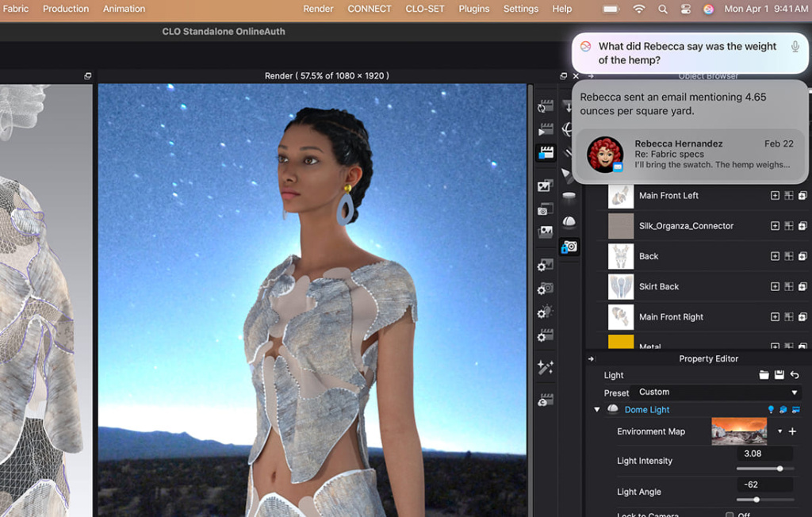Toggle the lock camera icon
The height and width of the screenshot is (517, 812).
click(569, 247)
